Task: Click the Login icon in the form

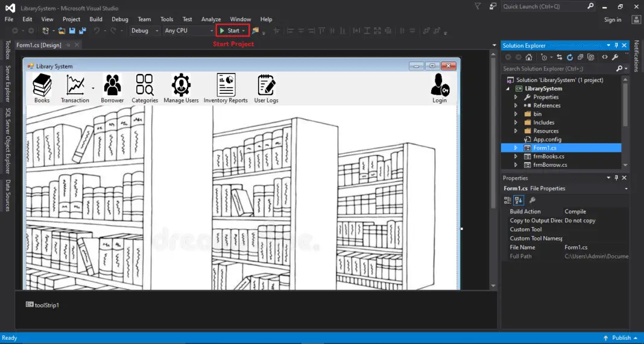Action: 440,85
